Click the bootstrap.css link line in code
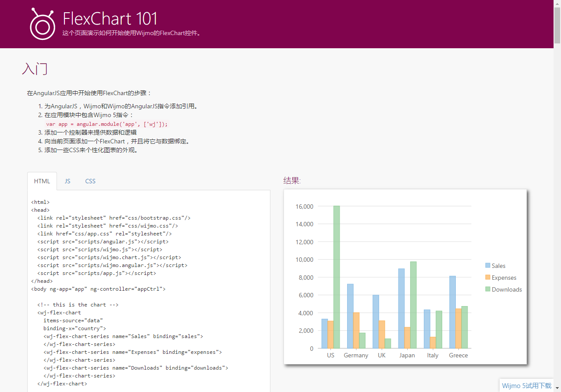The width and height of the screenshot is (561, 392). tap(114, 218)
